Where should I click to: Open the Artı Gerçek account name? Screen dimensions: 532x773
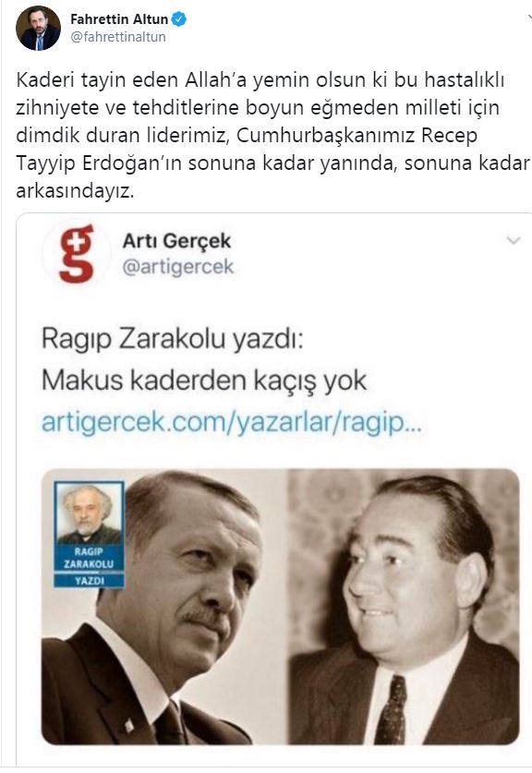(x=176, y=240)
